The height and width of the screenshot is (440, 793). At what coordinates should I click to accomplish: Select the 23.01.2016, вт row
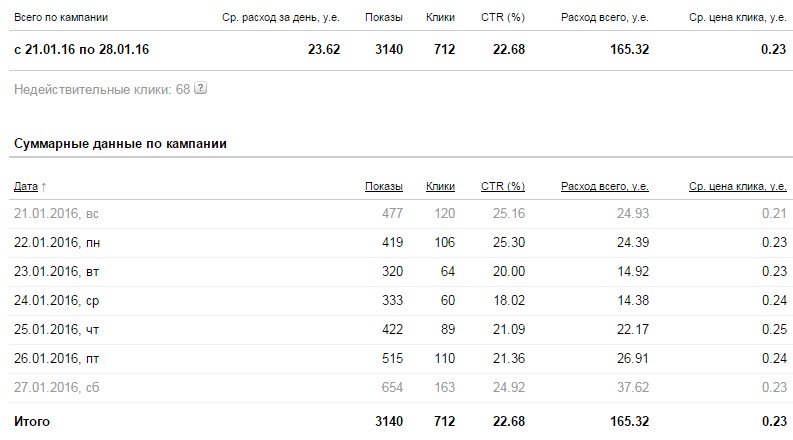(401, 272)
